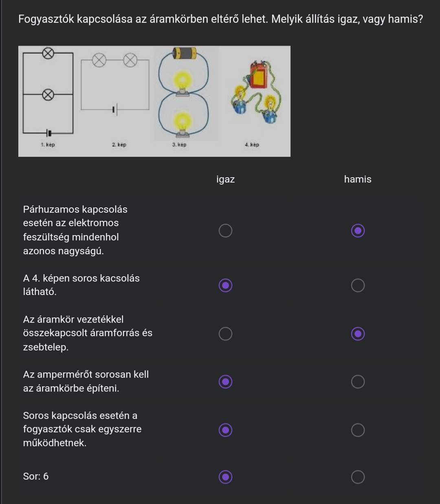Viewport: 440px width, 504px height.
Task: Mark 'A 4. képen soros kacsolás' as hamis
Action: click(358, 285)
